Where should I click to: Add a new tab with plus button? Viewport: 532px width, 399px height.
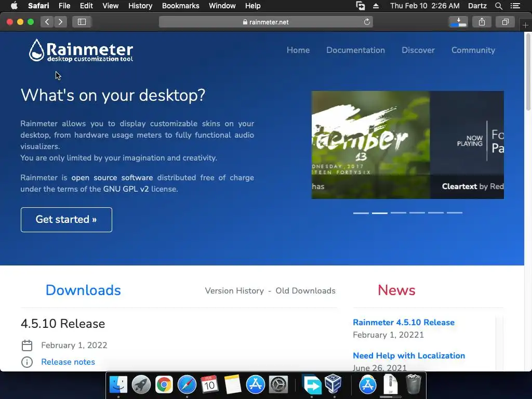[525, 25]
